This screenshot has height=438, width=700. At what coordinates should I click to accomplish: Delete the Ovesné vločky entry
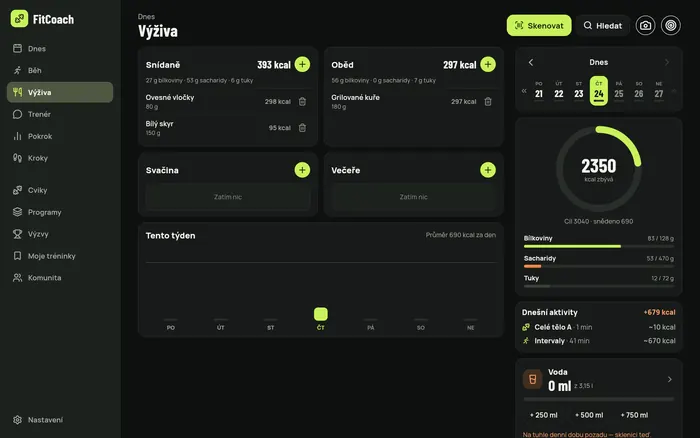(302, 101)
